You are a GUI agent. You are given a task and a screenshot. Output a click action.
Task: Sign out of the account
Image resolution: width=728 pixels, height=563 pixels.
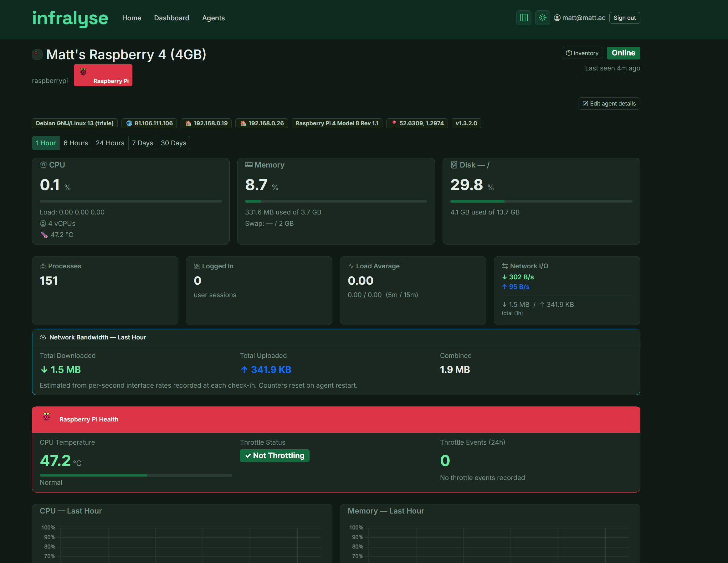624,18
